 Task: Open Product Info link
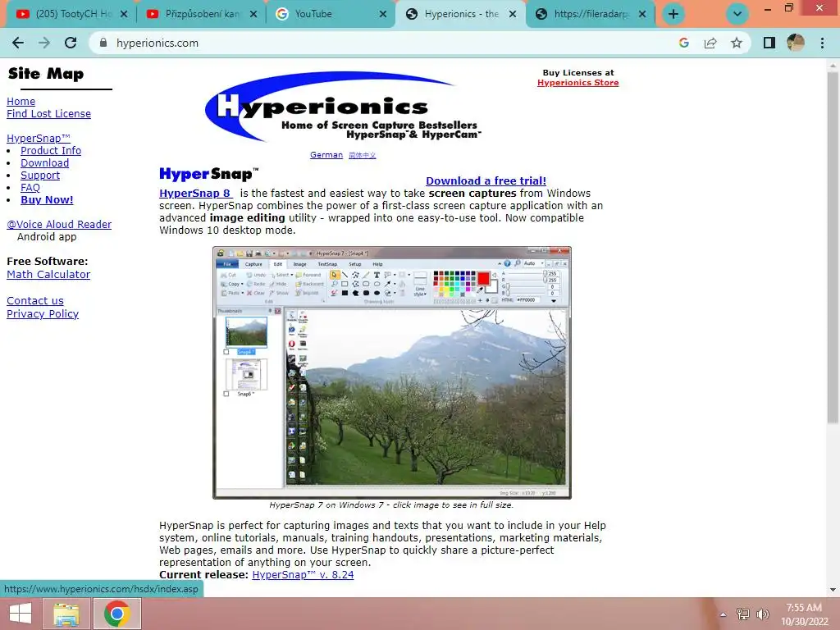click(x=51, y=151)
